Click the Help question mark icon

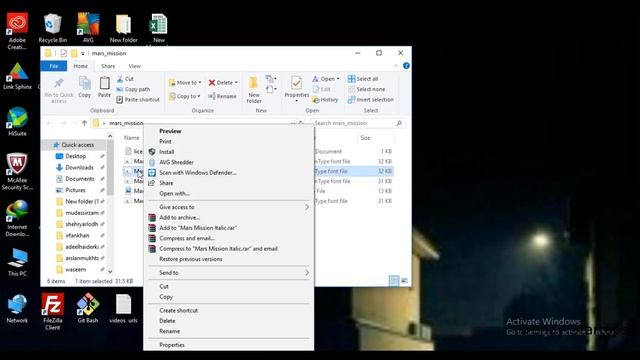(x=406, y=66)
